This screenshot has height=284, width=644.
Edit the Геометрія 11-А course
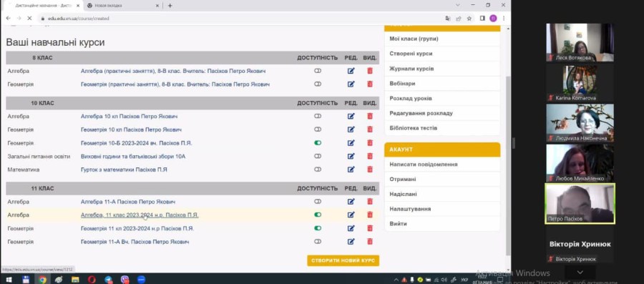[351, 242]
